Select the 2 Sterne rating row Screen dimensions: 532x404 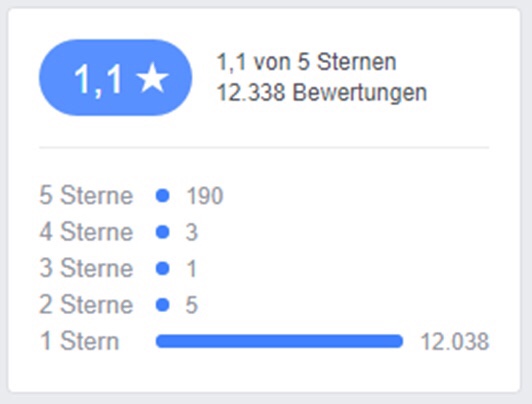coord(264,305)
